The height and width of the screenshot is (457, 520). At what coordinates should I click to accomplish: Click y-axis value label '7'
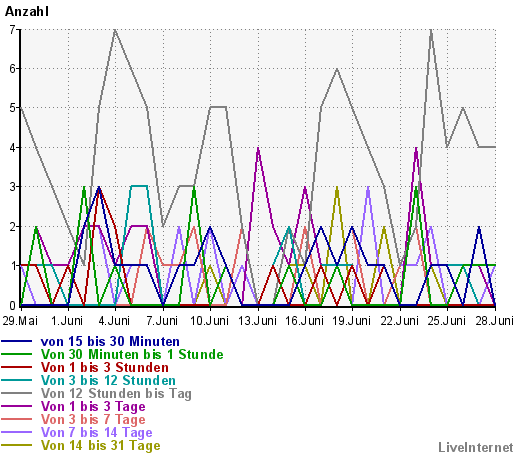click(12, 30)
